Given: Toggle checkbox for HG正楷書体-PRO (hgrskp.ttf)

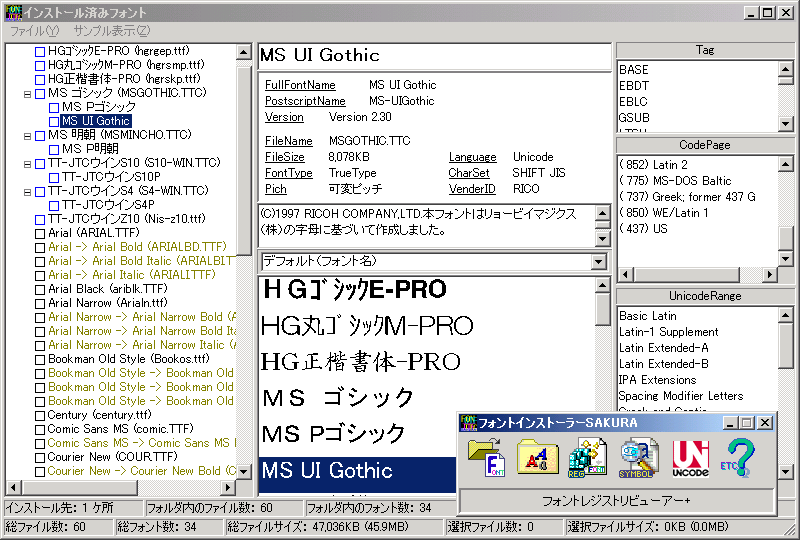Looking at the screenshot, I should 40,80.
